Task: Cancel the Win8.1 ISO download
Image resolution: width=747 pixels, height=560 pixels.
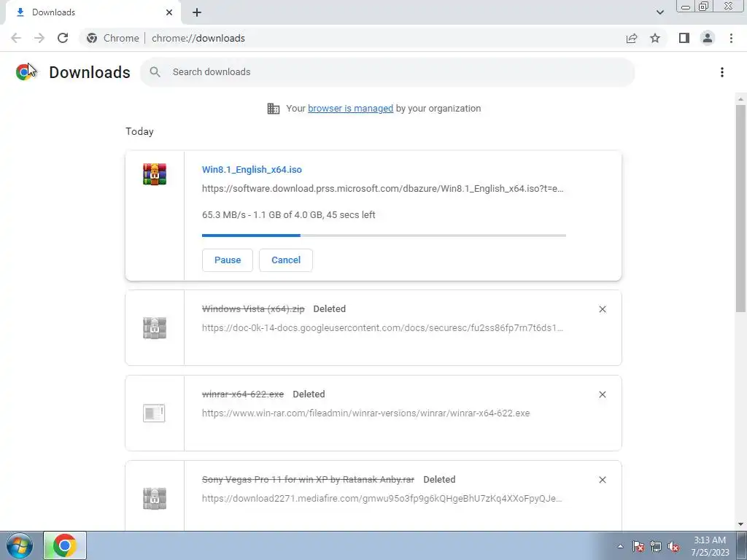Action: pos(286,260)
